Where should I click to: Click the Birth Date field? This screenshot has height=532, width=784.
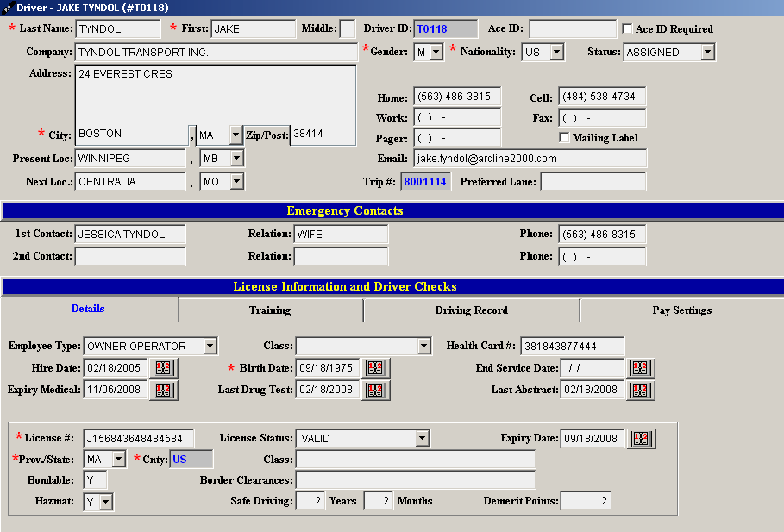click(328, 368)
